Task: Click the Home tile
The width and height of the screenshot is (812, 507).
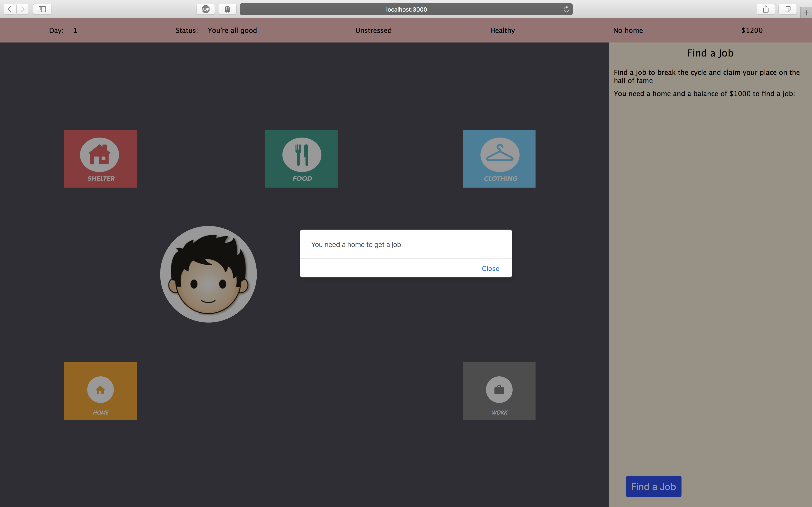Action: point(100,390)
